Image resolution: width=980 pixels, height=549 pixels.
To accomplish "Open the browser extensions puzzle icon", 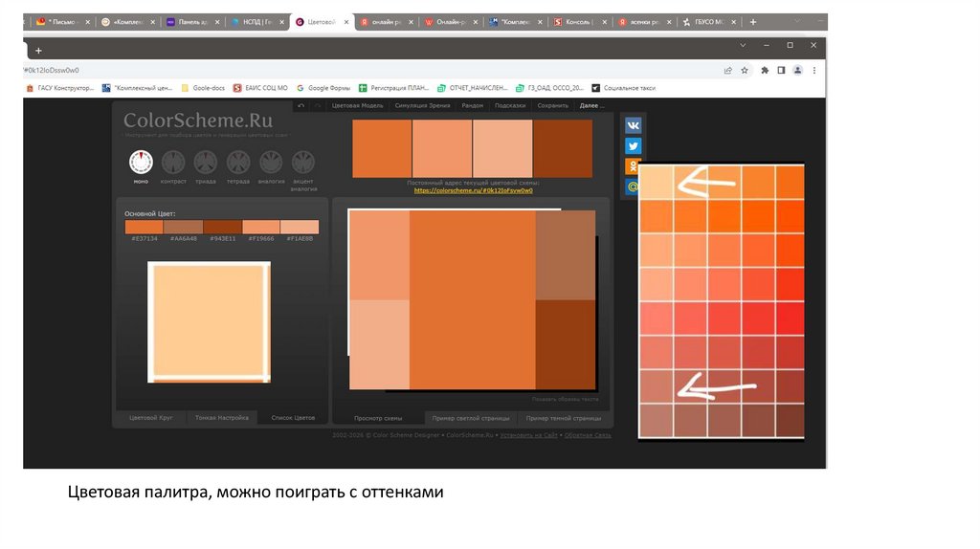I will point(765,71).
